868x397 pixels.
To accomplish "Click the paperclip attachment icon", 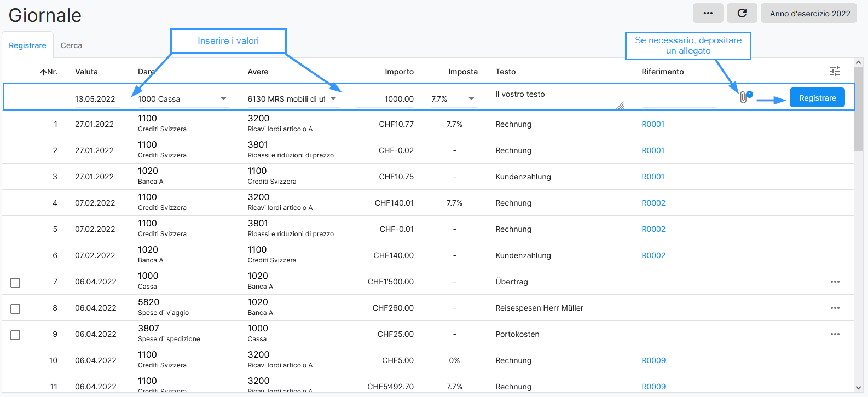I will [x=743, y=97].
